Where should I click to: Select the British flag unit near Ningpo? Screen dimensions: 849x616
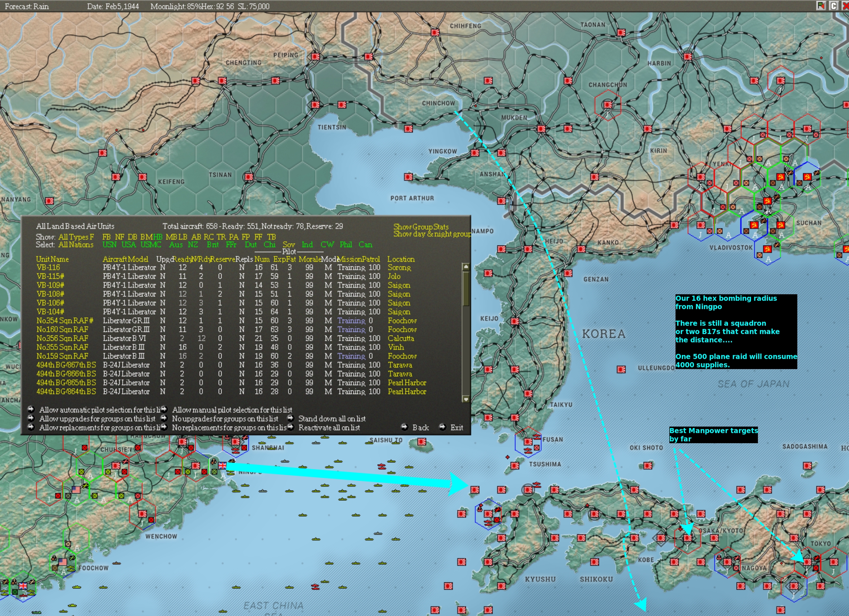coord(222,466)
